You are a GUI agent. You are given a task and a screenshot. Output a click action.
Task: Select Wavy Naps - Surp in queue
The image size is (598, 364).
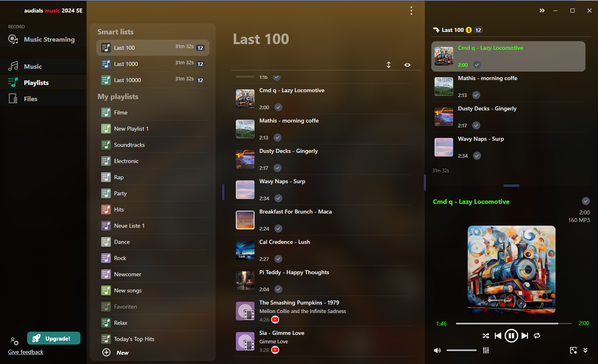(x=508, y=147)
